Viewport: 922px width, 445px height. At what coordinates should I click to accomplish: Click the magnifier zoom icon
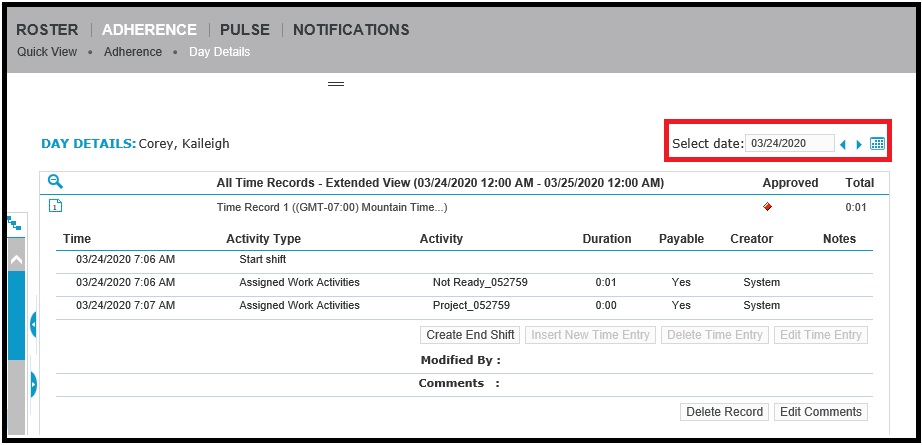click(x=55, y=182)
